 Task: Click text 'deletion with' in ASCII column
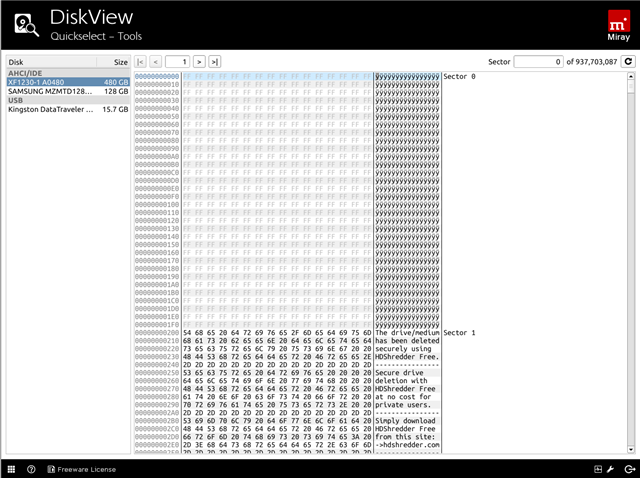[x=401, y=380]
